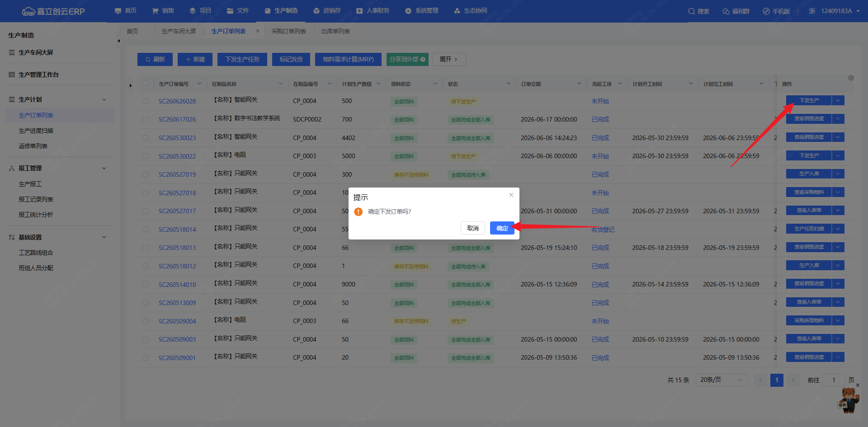
Task: Open 状态 column filter dropdown
Action: click(509, 84)
